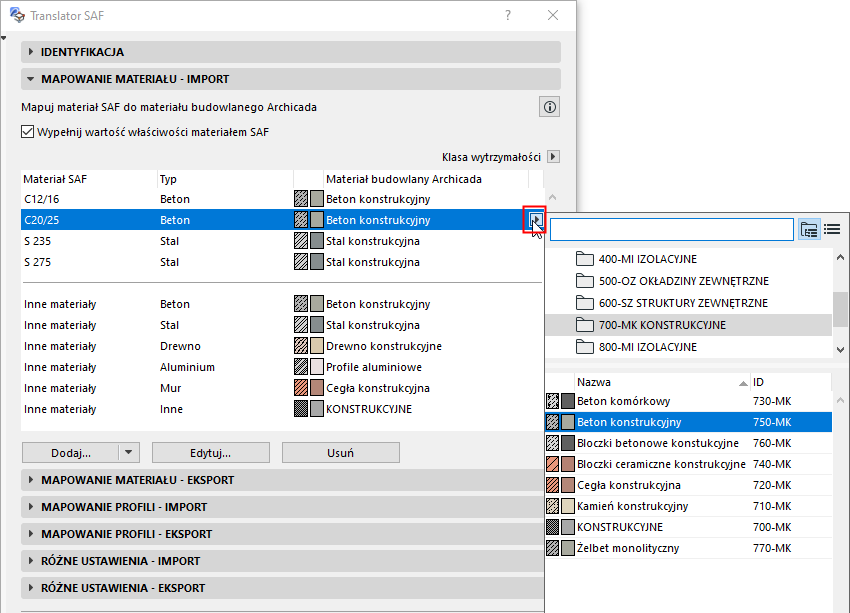850x613 pixels.
Task: Click hatch icon of Bloczki betonowe konstukcyjne
Action: (x=552, y=443)
